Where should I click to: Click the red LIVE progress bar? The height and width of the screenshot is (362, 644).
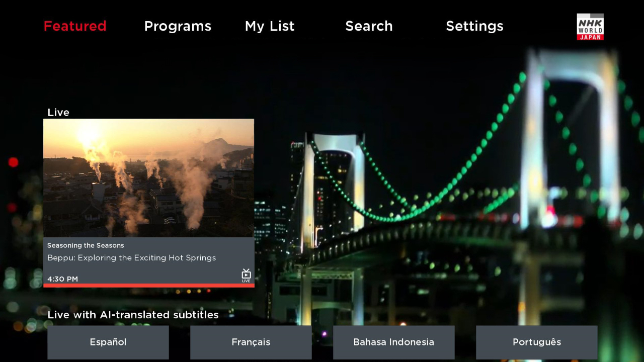(x=148, y=286)
